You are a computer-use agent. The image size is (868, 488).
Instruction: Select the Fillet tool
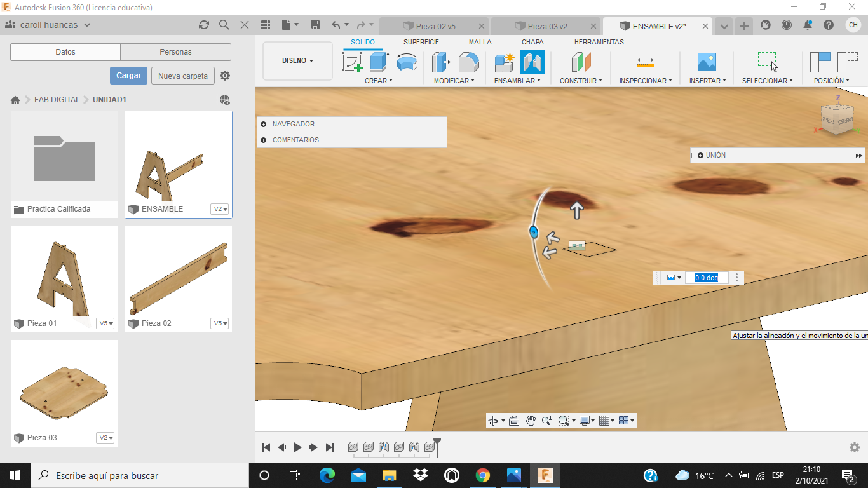coord(469,62)
